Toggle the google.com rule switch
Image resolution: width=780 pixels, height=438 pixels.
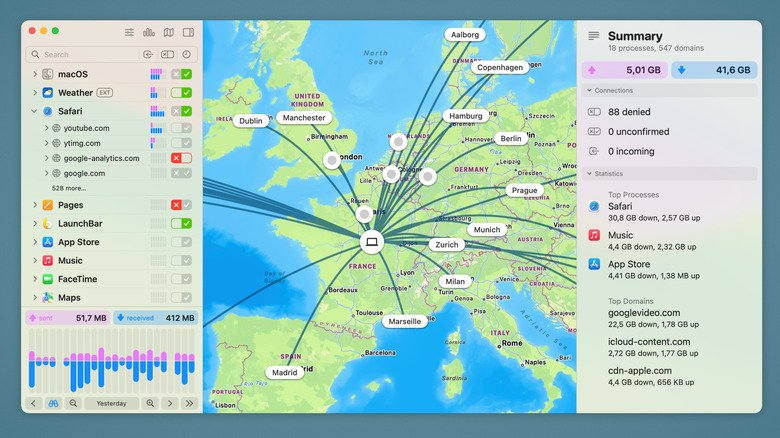181,173
